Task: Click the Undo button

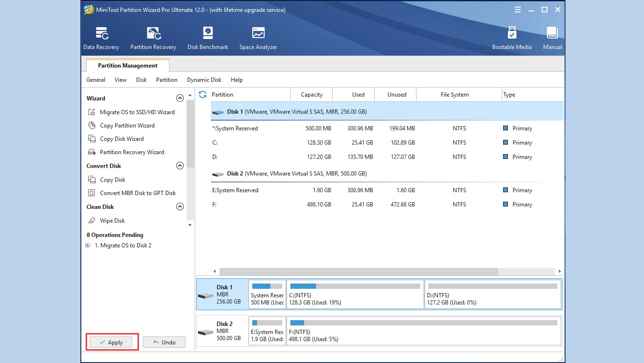Action: [x=164, y=342]
